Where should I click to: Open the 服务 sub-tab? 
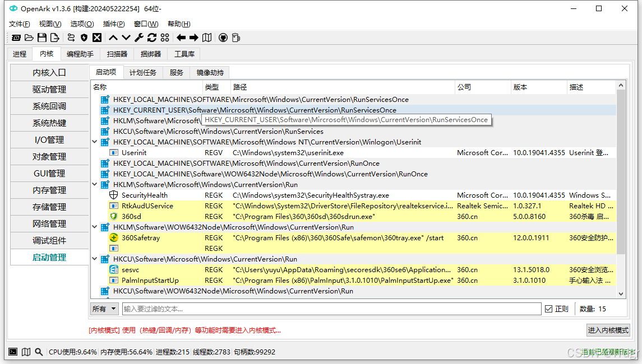coord(176,72)
